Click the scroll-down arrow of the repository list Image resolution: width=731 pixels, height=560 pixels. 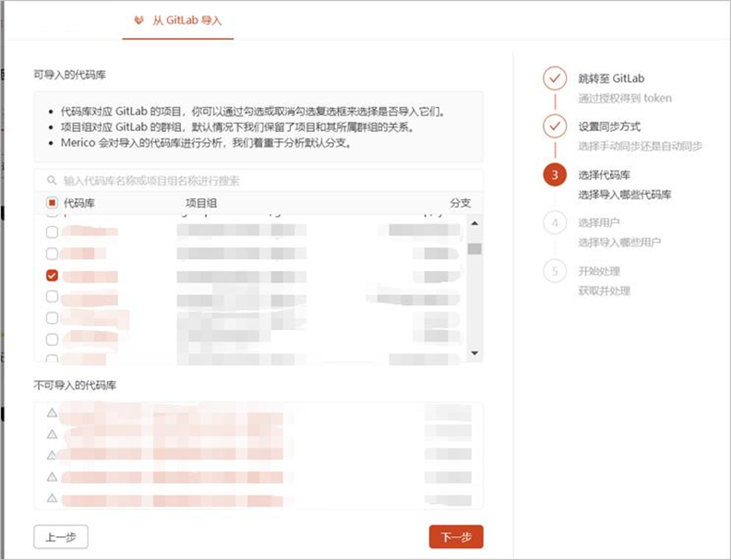click(x=474, y=353)
